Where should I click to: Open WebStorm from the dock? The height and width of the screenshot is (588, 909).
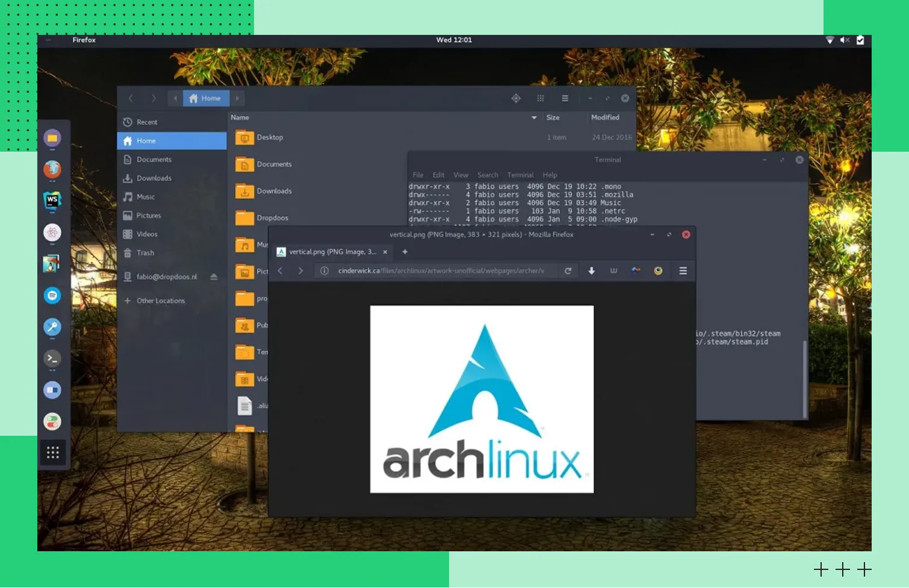tap(52, 200)
